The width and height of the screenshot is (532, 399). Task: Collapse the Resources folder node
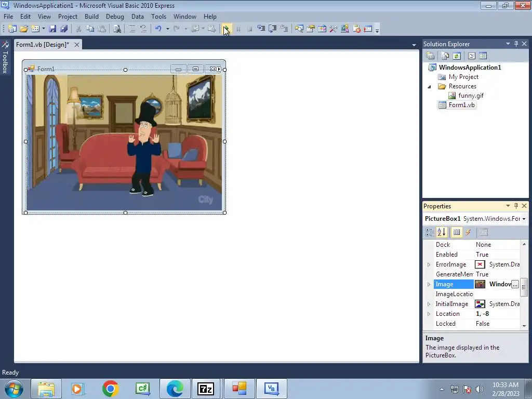429,87
